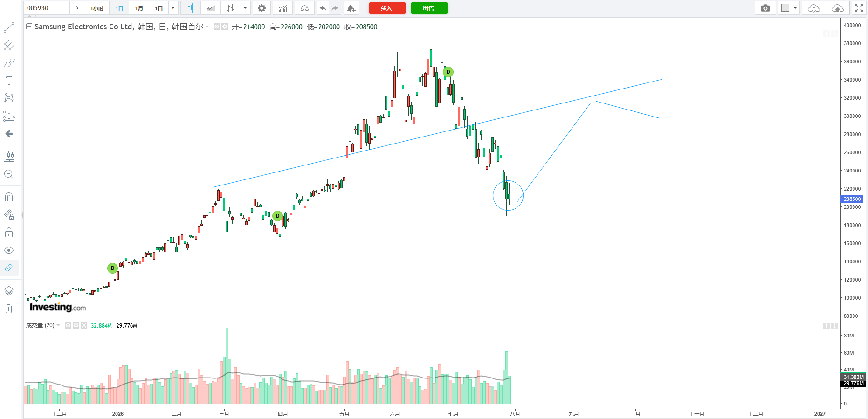Expand the chart style dropdown arrow
This screenshot has width=868, height=419.
pyautogui.click(x=245, y=8)
